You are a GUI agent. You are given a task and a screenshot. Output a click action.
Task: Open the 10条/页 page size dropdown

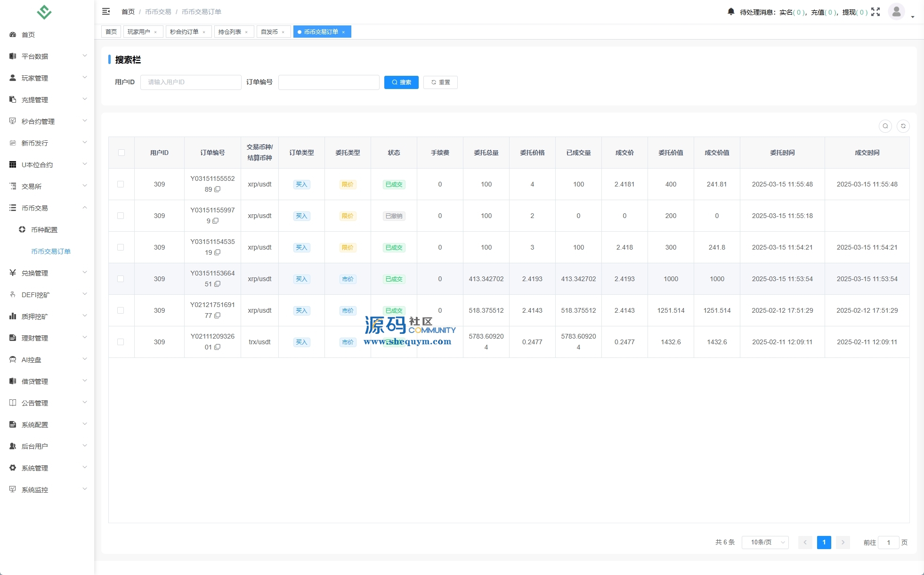[x=765, y=543]
